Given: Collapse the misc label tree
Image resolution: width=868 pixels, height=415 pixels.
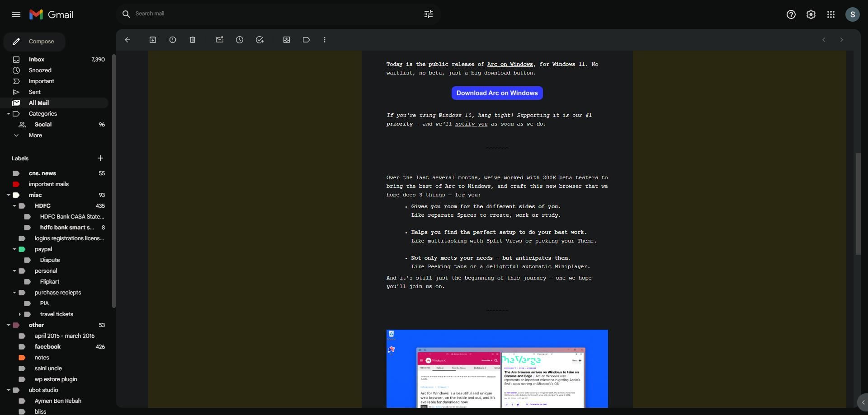Looking at the screenshot, I should pos(9,195).
